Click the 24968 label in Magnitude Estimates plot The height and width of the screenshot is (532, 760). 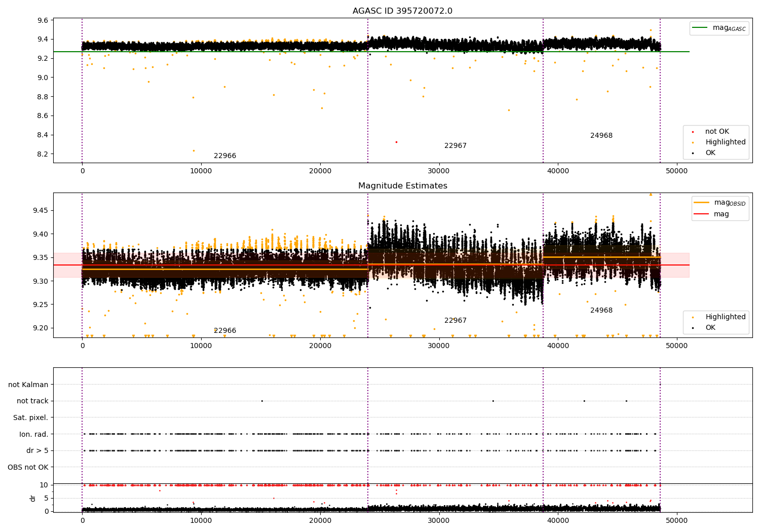(x=601, y=311)
